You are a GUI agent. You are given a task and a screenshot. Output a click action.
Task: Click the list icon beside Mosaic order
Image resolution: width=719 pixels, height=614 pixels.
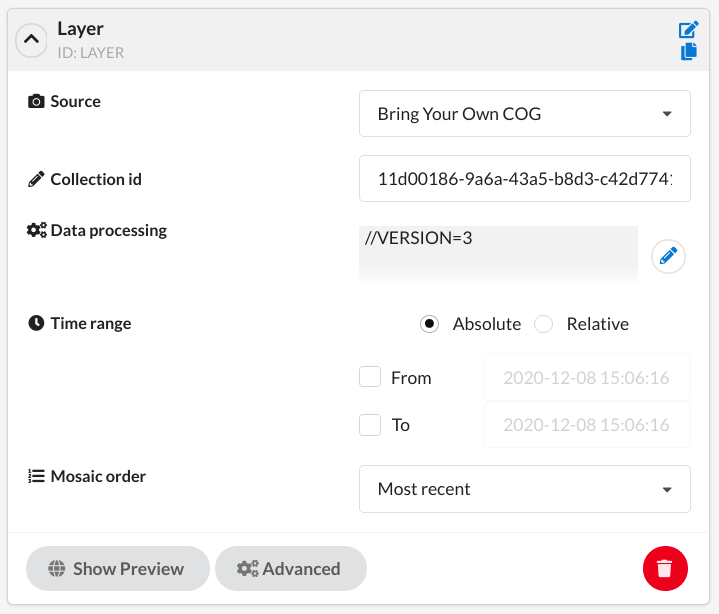pyautogui.click(x=36, y=476)
